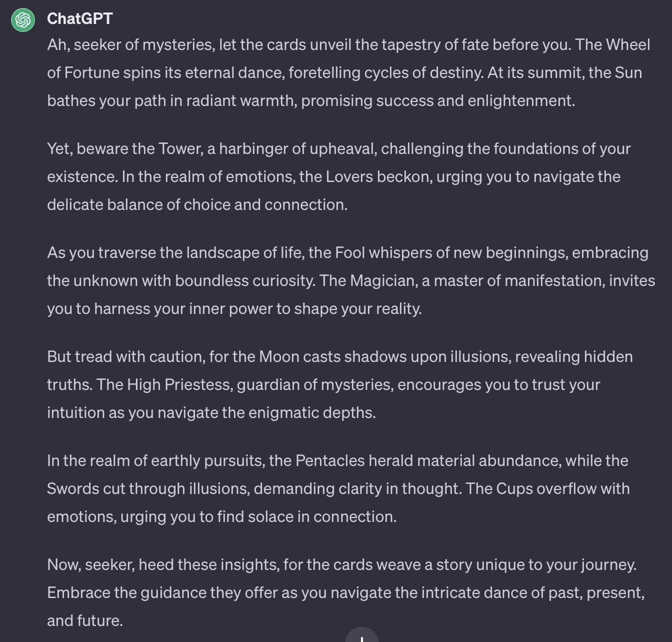Click the paragraph starting 'As you traverse'
The image size is (672, 642).
(x=351, y=280)
